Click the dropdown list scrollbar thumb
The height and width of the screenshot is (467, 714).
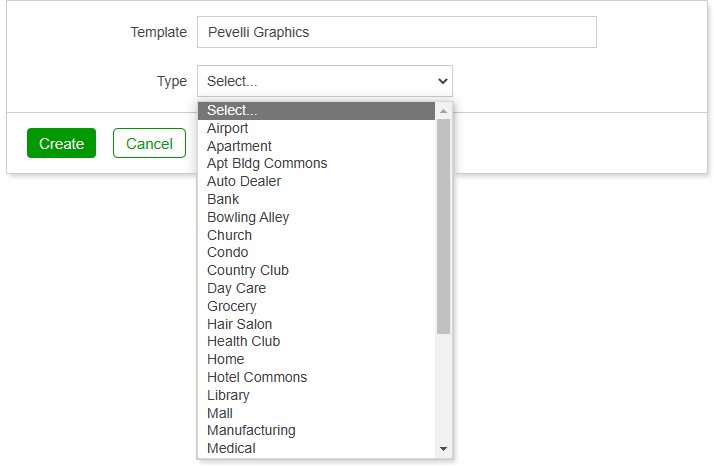pyautogui.click(x=443, y=226)
